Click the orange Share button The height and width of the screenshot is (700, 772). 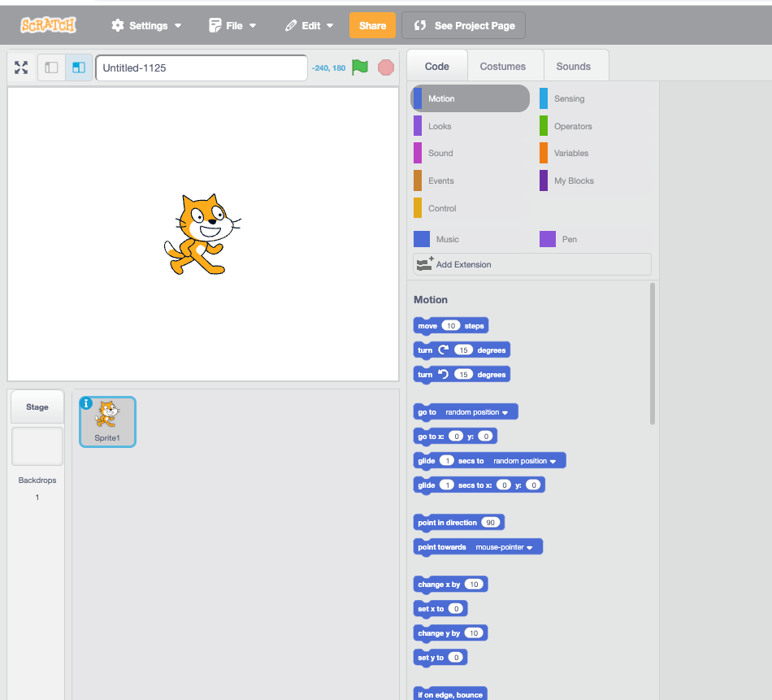pos(372,25)
